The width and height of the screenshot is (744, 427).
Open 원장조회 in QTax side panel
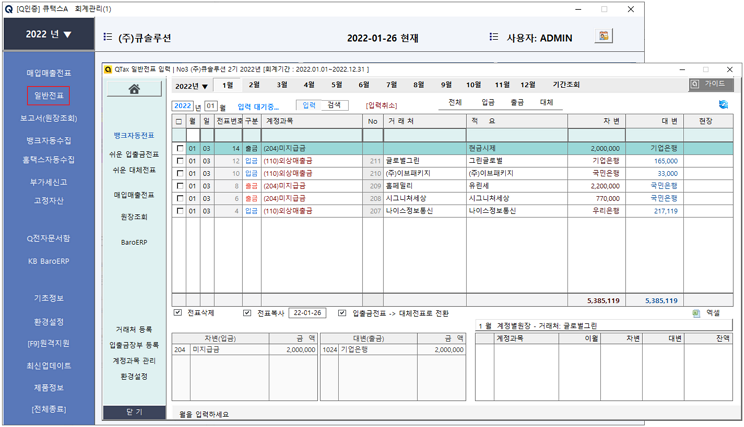point(134,217)
